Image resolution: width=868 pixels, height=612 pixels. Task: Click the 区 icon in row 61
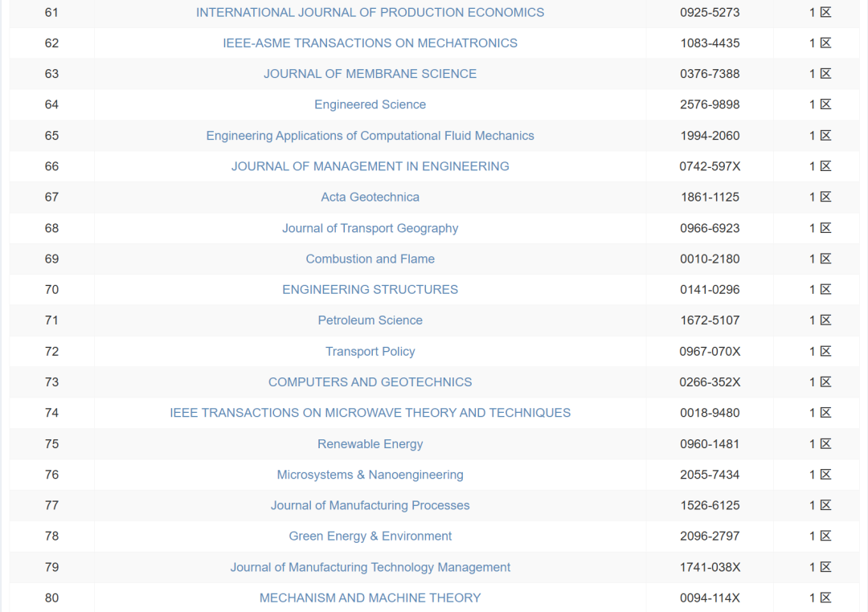(825, 12)
